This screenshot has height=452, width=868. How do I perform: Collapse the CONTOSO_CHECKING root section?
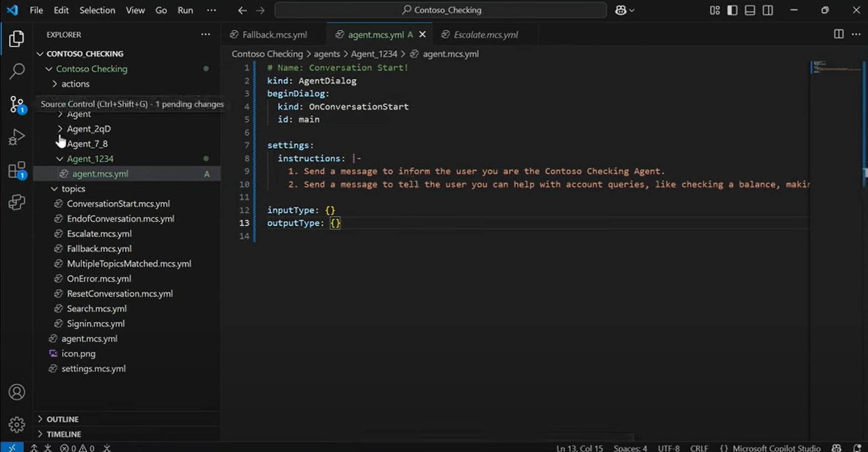tap(85, 53)
